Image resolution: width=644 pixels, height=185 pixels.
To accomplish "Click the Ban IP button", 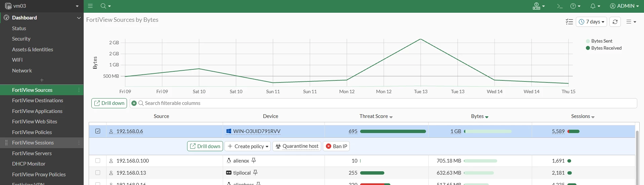I will 336,146.
